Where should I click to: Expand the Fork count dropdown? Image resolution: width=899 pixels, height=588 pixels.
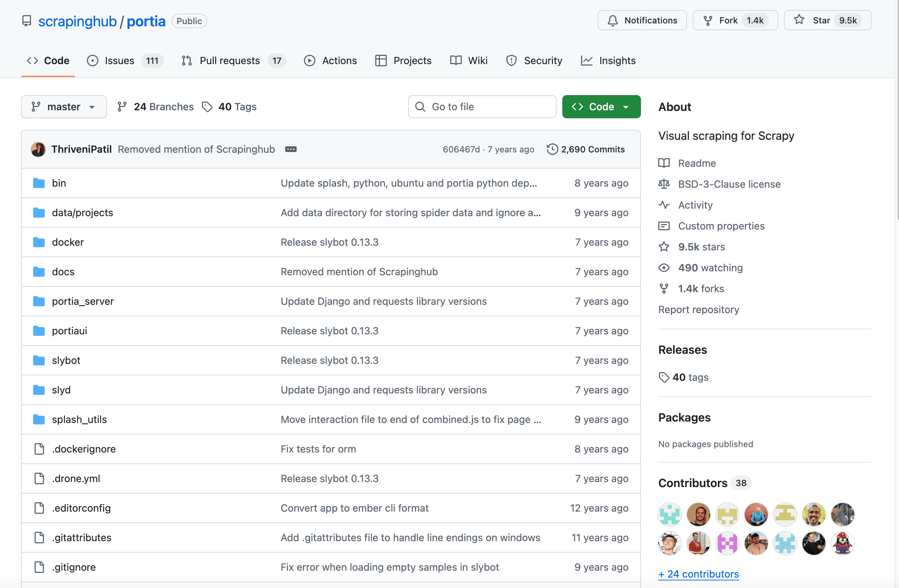755,21
